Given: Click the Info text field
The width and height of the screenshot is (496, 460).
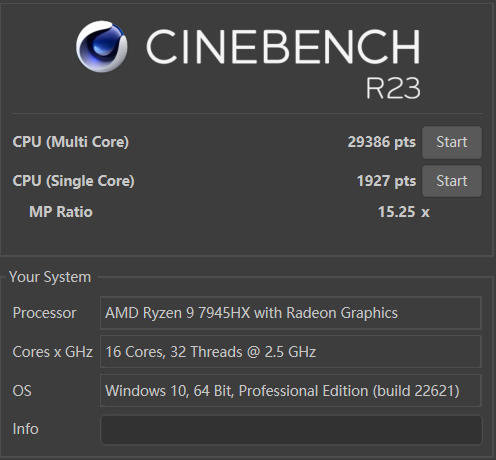Looking at the screenshot, I should coord(291,430).
